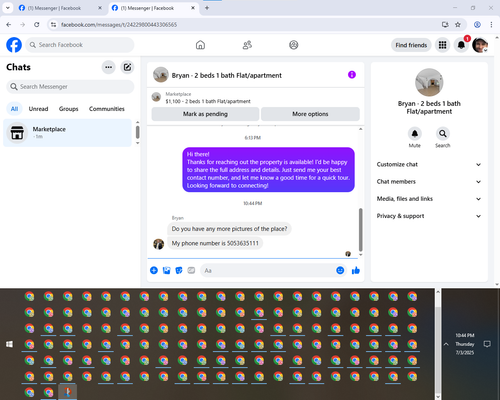The width and height of the screenshot is (500, 400).
Task: Open Chats options three-dot menu
Action: click(109, 67)
